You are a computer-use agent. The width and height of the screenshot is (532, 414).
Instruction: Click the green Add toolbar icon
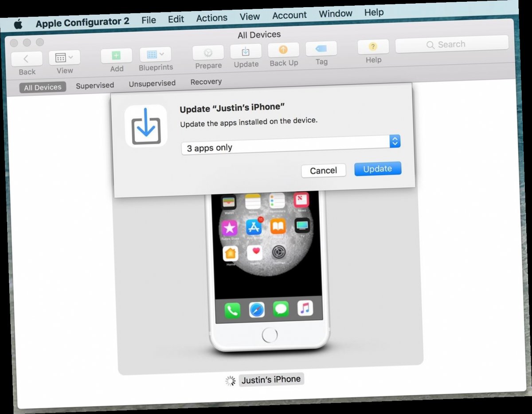click(116, 55)
